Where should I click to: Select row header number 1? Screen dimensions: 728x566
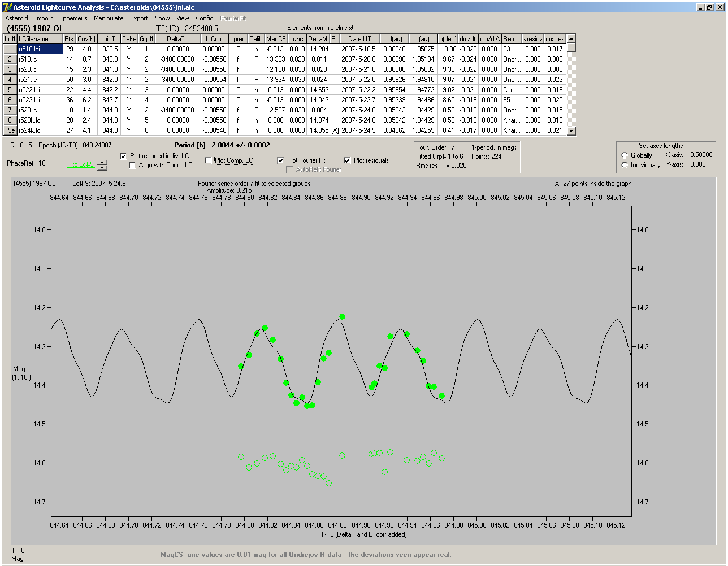[x=10, y=49]
